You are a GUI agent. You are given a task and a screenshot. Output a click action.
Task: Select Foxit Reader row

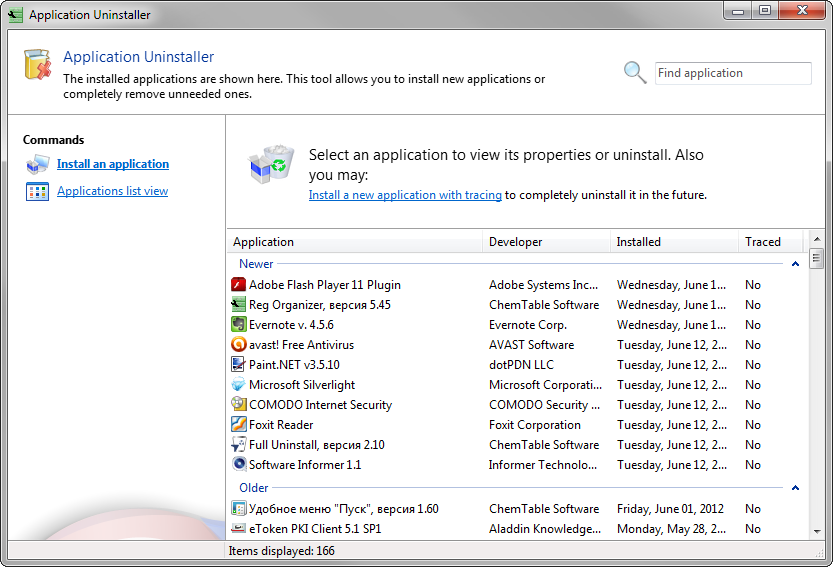pos(517,425)
